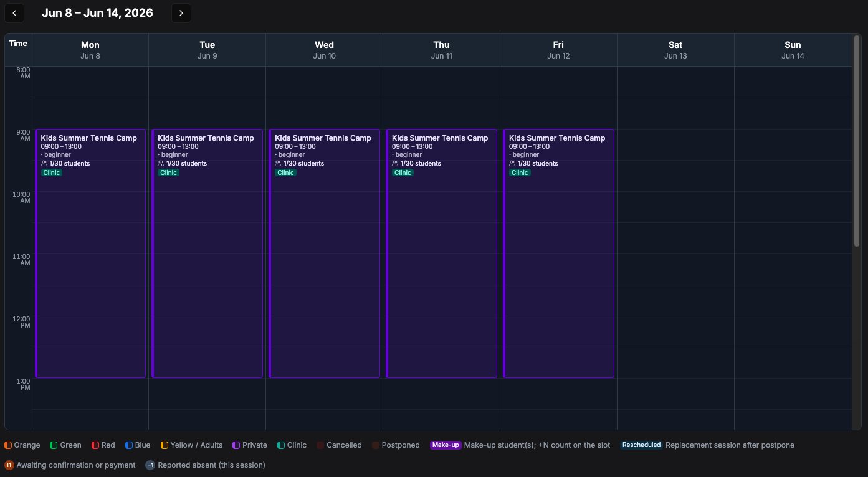Go to the previous week
Viewport: 868px width, 477px height.
pos(14,13)
